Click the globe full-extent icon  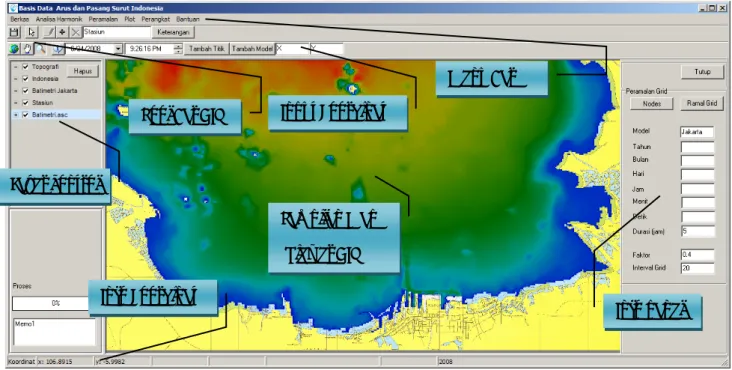click(x=14, y=49)
